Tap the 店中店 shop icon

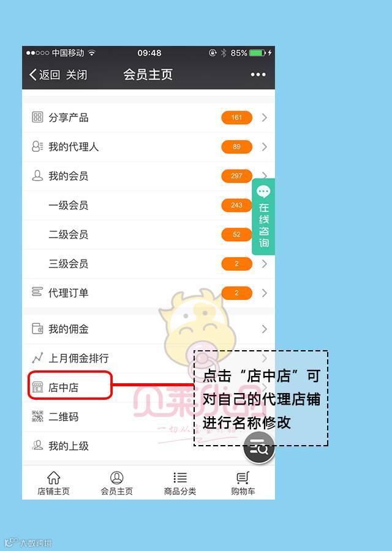pos(37,388)
